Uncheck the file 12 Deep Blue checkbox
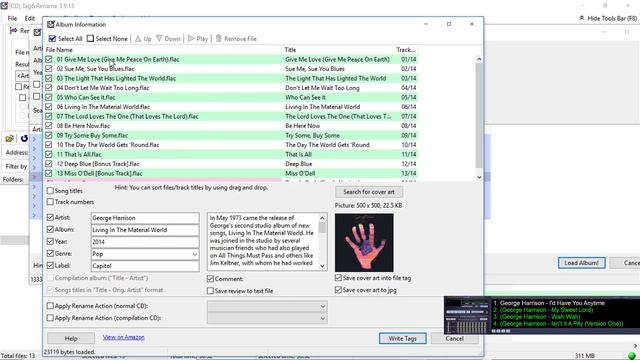This screenshot has height=360, width=640. coord(49,164)
